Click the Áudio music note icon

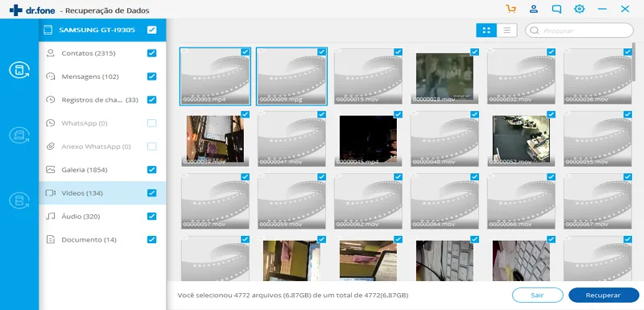point(51,217)
